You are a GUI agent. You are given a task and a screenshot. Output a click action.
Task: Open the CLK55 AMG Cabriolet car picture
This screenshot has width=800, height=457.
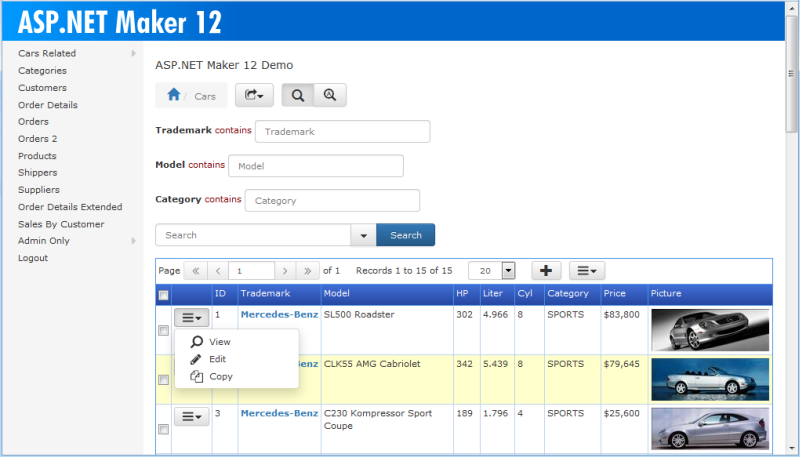pyautogui.click(x=710, y=379)
